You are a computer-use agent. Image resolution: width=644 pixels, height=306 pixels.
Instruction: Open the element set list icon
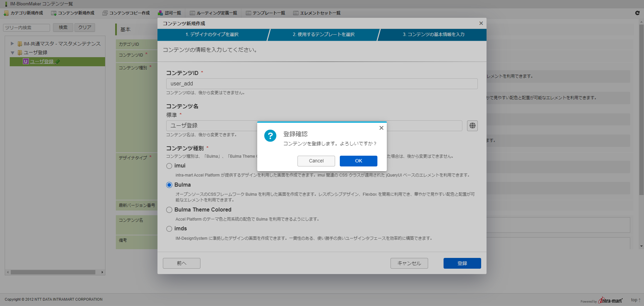[x=296, y=13]
